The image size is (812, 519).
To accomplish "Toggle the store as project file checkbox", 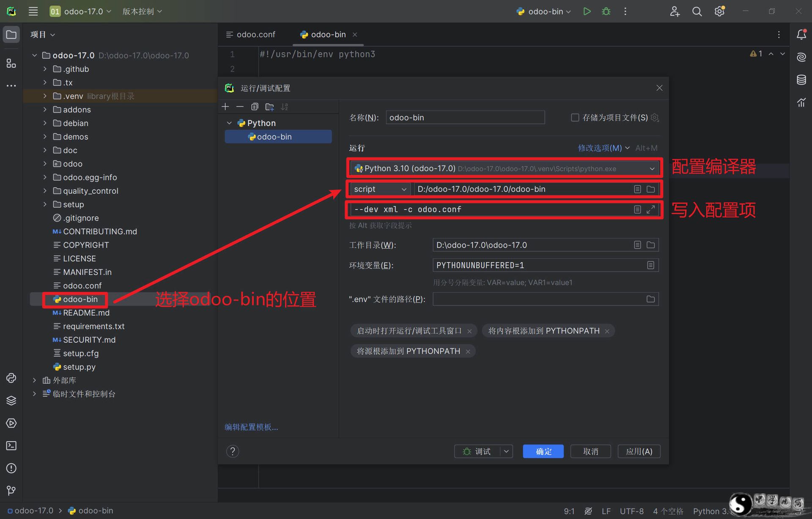I will point(575,118).
